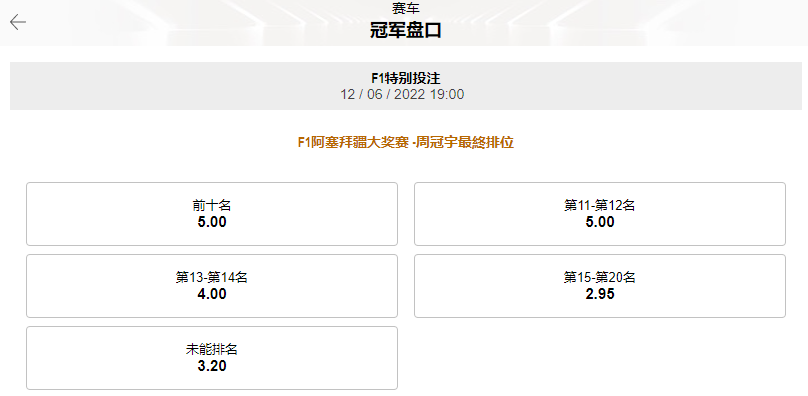Click the 第15-第20名 label text
The image size is (808, 396).
[x=600, y=277]
